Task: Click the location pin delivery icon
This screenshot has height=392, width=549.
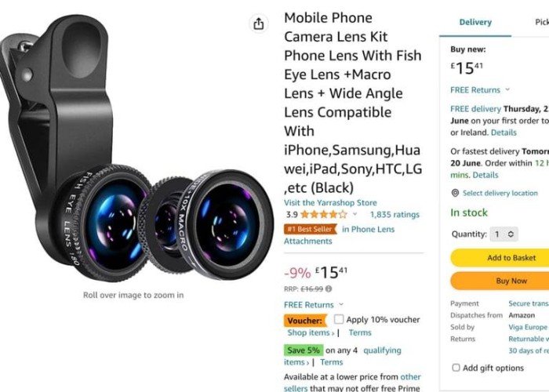Action: [455, 193]
